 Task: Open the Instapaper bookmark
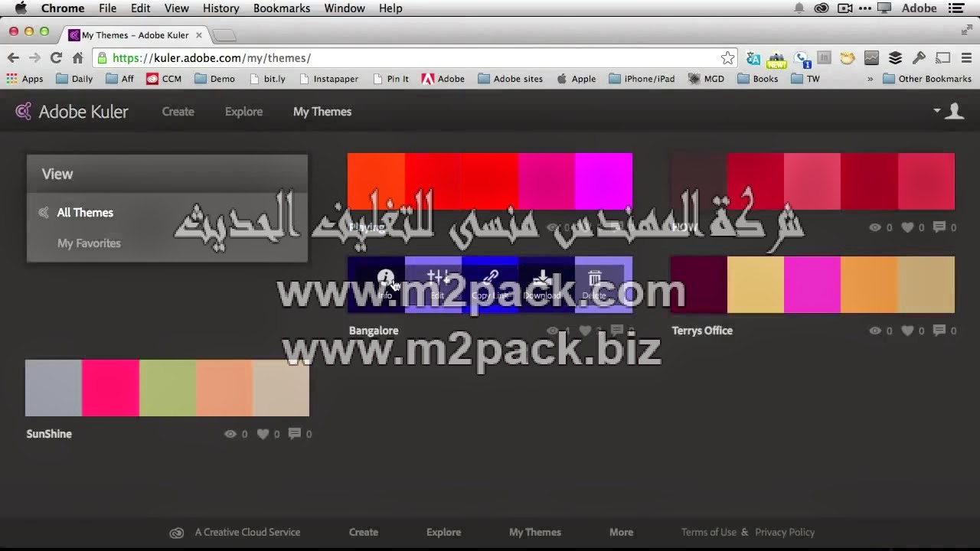(328, 79)
